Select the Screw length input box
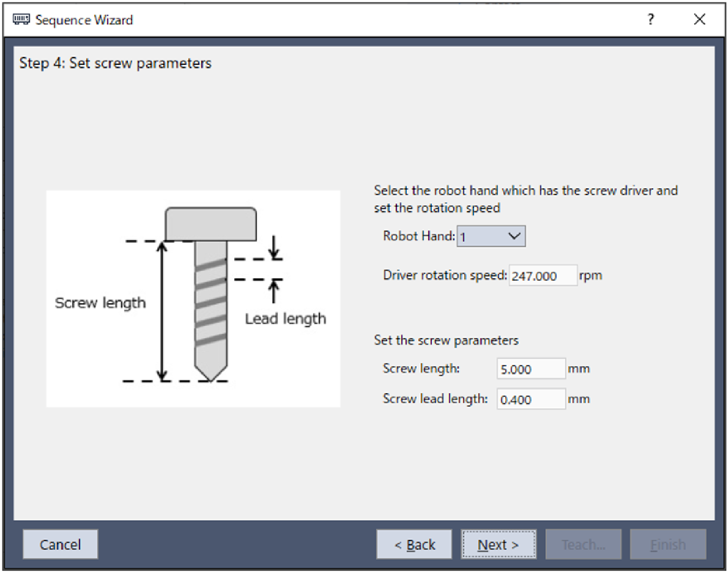Screen dimensions: 728x573 [531, 369]
